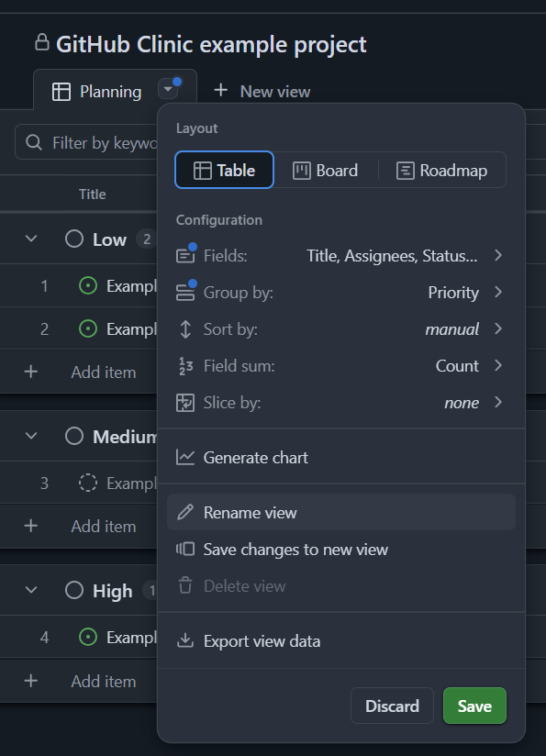This screenshot has height=756, width=546.
Task: Click the Sort by arrows icon
Action: coord(185,328)
